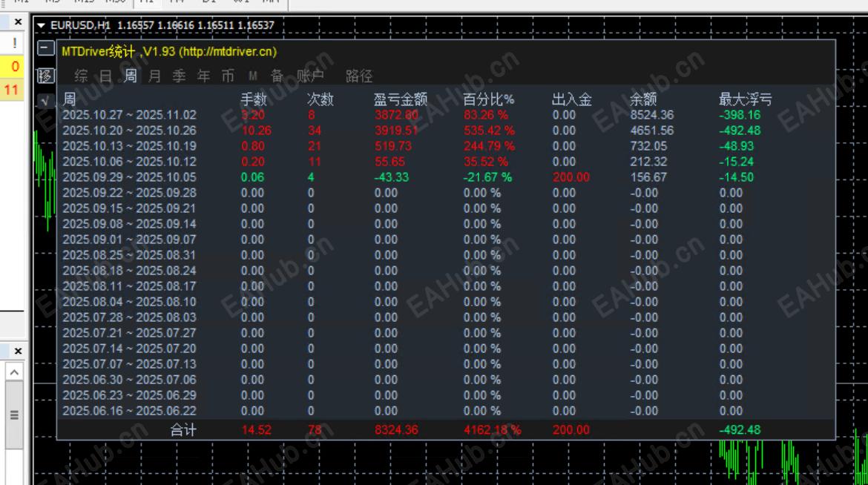Toggle the √ checkmark box beside the table header
Image resolution: width=868 pixels, height=485 pixels.
[45, 101]
